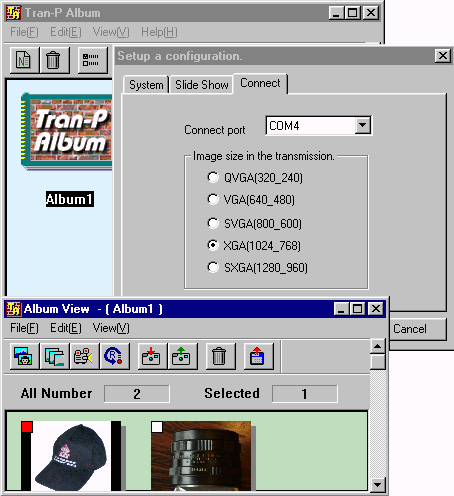
Task: Click the Tran-P Album brick album cover
Action: click(66, 132)
